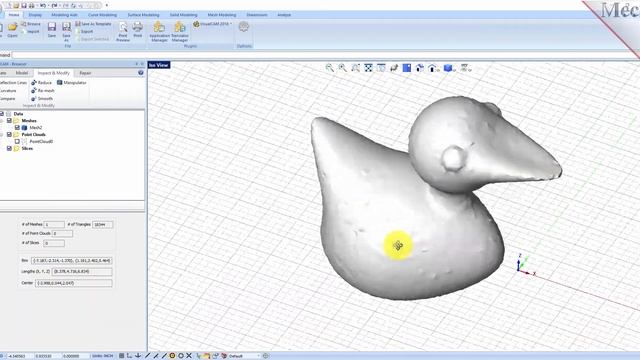
Task: Open the Options gear in the ribbon
Action: 244,27
